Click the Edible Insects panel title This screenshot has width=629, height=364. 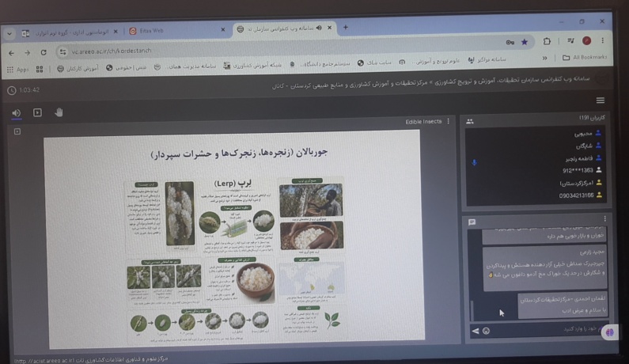(x=423, y=122)
